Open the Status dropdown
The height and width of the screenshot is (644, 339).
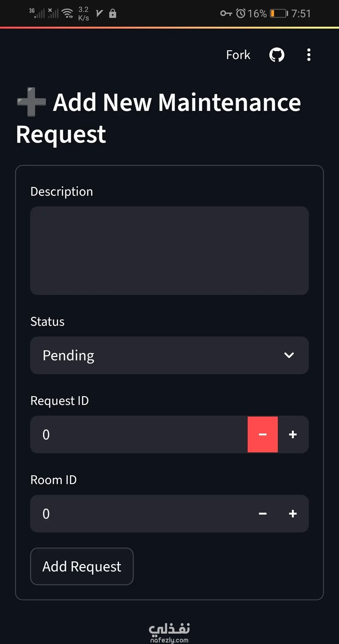pyautogui.click(x=169, y=355)
